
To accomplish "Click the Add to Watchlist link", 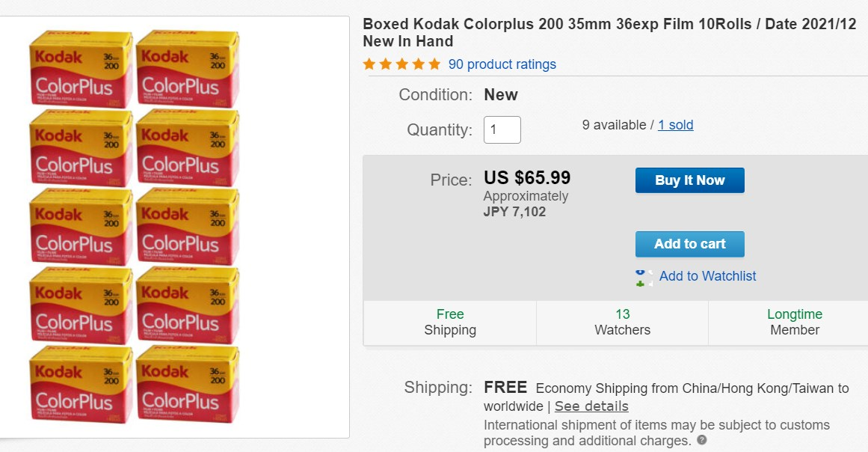I will [x=707, y=276].
